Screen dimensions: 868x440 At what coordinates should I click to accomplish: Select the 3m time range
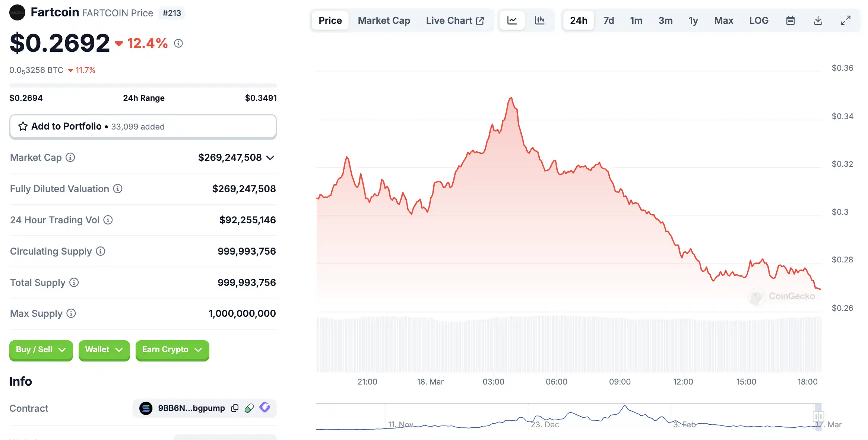(x=665, y=20)
